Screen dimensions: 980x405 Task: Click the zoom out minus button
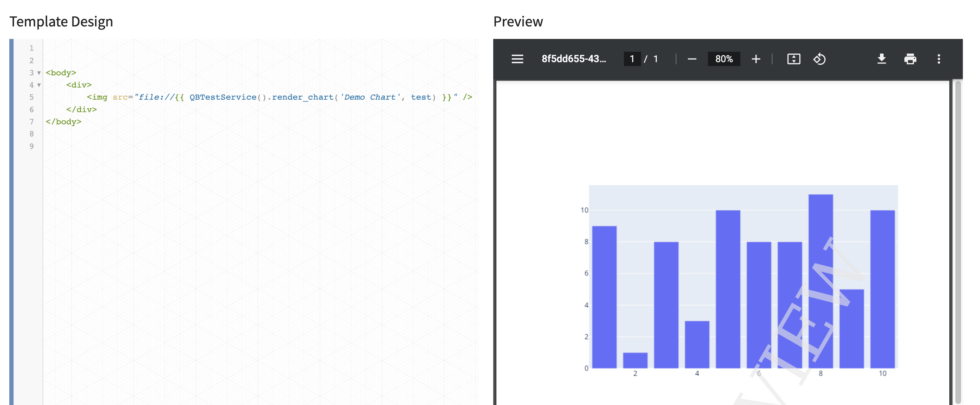[x=692, y=59]
